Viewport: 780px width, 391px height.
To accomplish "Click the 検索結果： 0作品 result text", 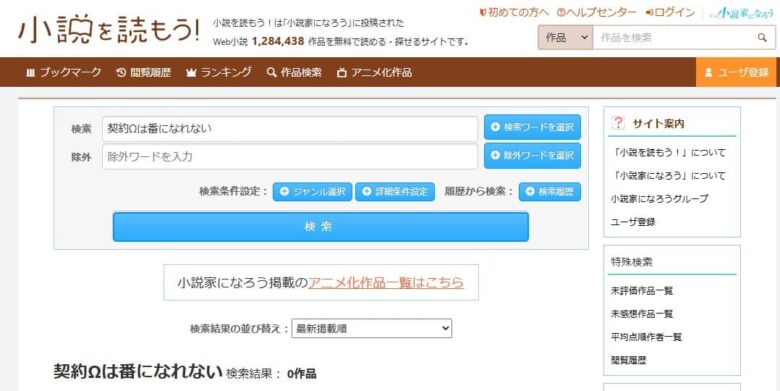I will pos(271,374).
